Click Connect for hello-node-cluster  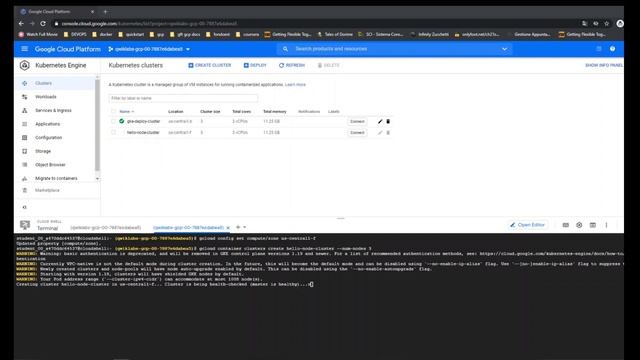click(x=357, y=133)
